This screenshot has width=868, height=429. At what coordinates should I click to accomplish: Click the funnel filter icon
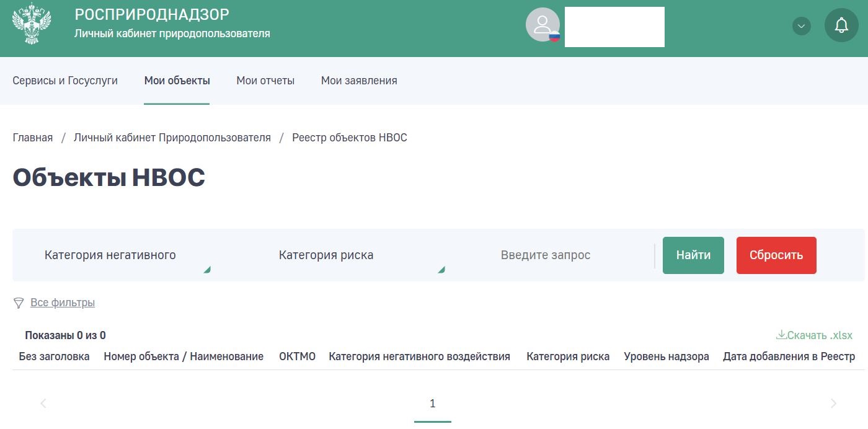[19, 303]
